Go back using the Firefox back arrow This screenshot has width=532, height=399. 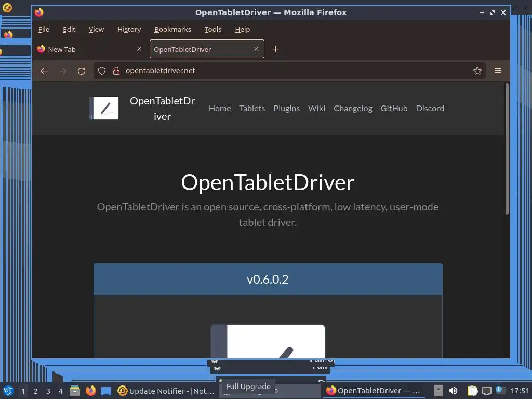pos(44,71)
